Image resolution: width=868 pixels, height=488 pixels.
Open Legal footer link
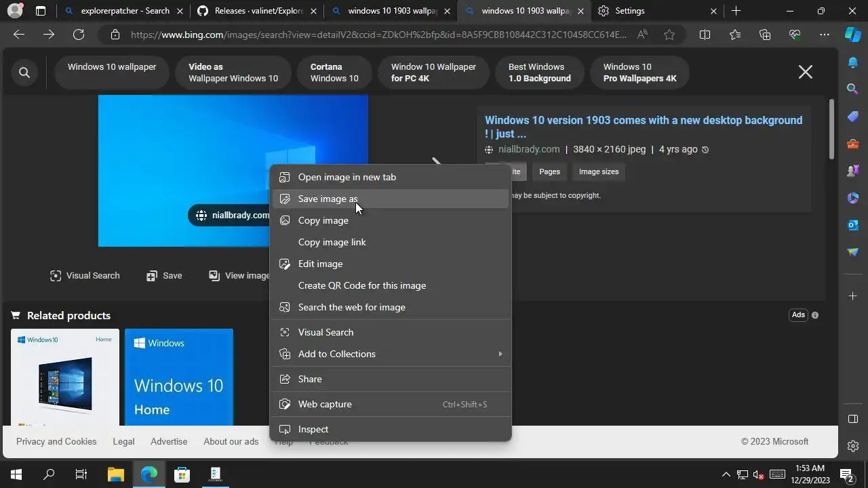123,441
